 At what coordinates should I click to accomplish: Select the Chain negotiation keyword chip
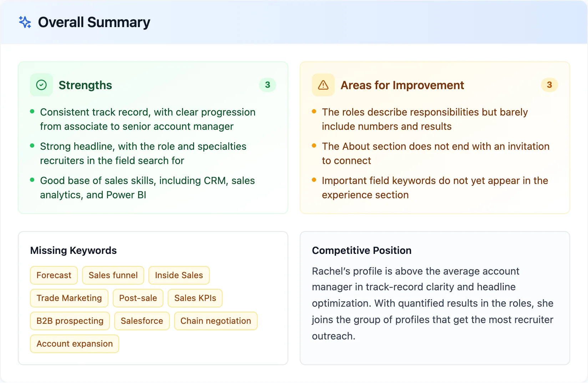(216, 321)
